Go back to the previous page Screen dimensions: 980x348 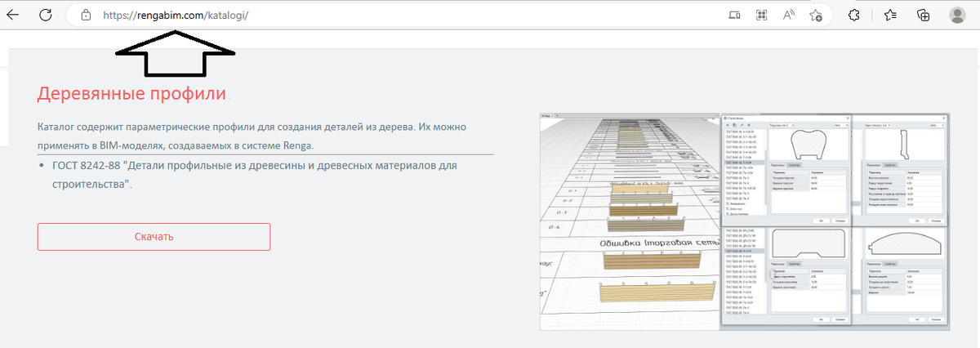click(x=13, y=15)
